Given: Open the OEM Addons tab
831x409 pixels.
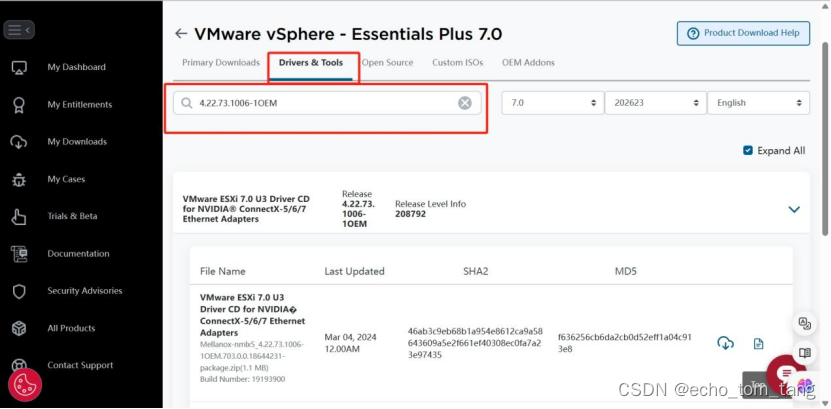Looking at the screenshot, I should (x=528, y=63).
